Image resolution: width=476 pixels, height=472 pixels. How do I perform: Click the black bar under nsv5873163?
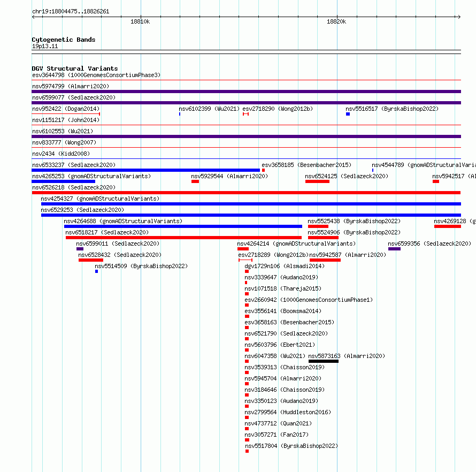coord(323,361)
